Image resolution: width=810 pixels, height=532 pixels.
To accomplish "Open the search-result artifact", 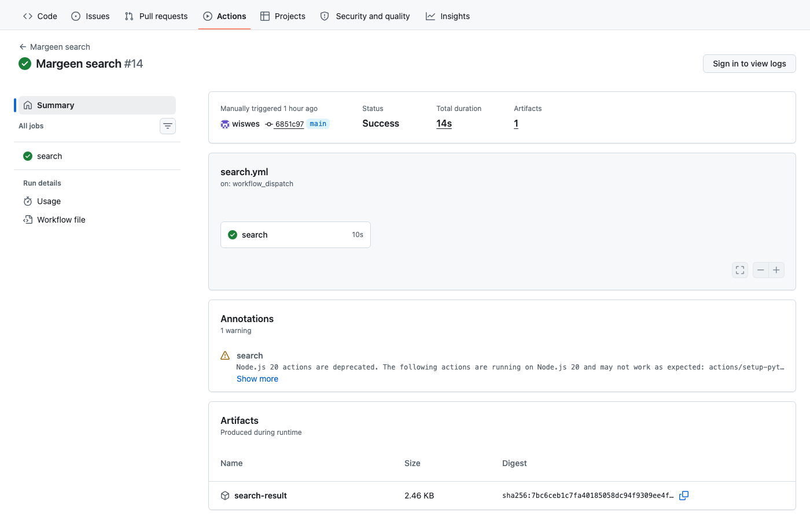I will (260, 496).
